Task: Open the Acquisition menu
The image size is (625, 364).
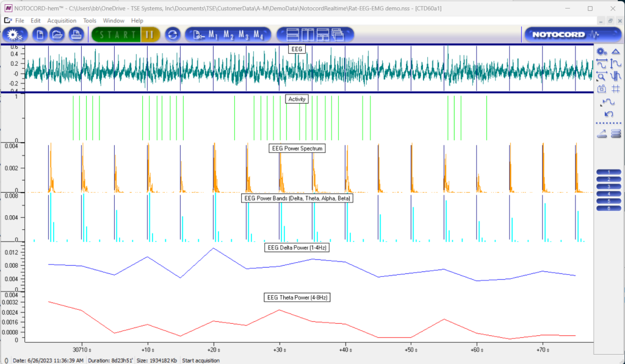Action: pos(62,21)
